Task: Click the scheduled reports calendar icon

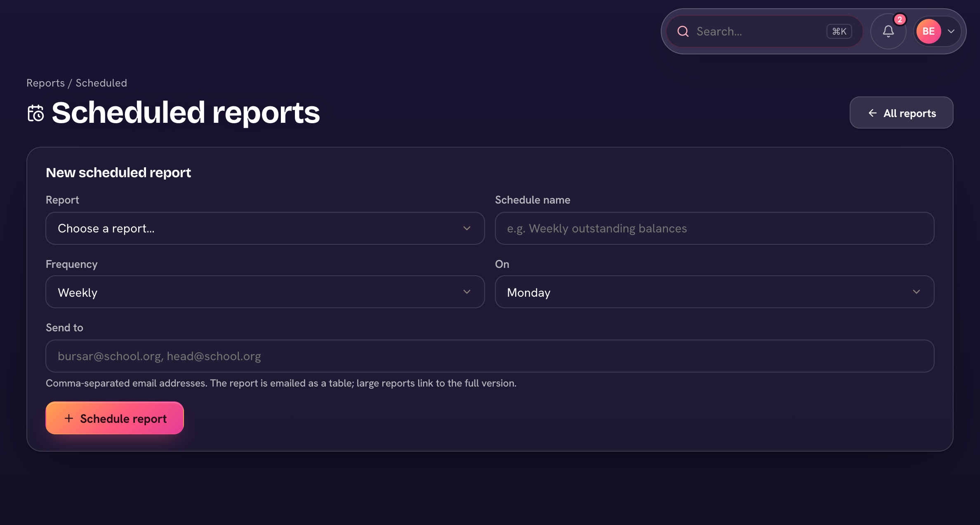Action: (x=36, y=113)
